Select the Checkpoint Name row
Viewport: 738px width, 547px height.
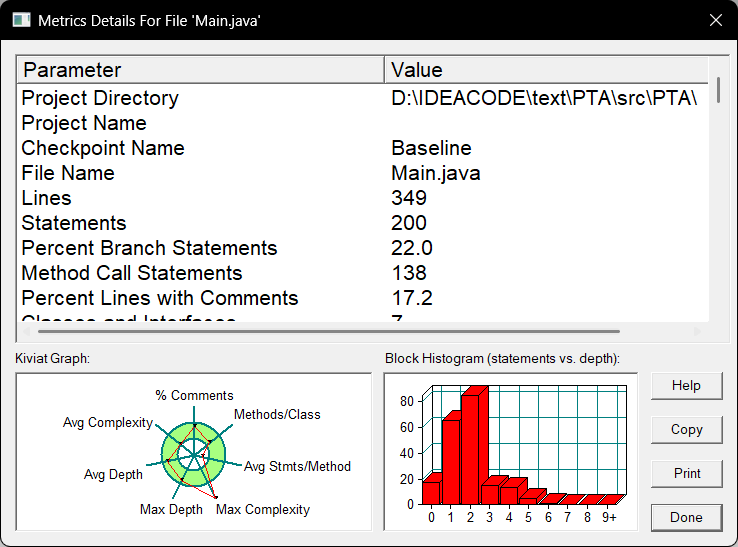pyautogui.click(x=362, y=148)
